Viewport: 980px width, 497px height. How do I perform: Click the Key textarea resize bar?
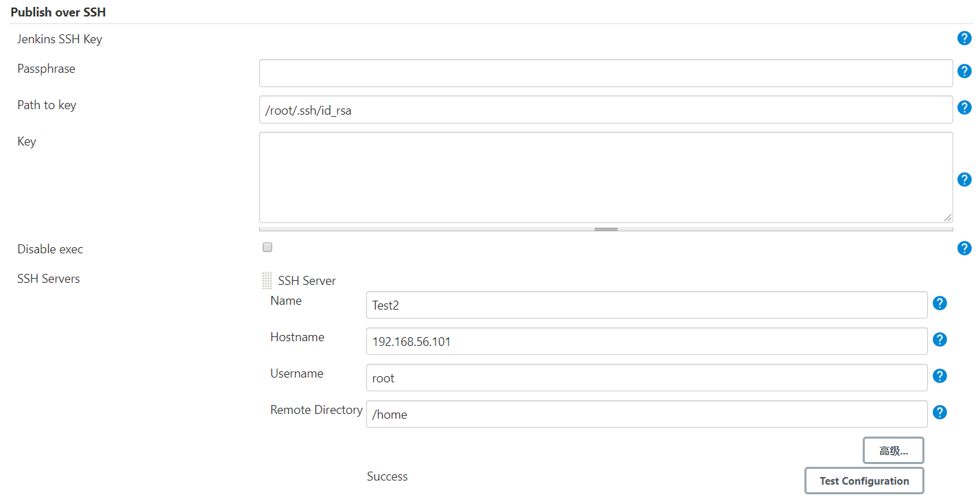(606, 229)
